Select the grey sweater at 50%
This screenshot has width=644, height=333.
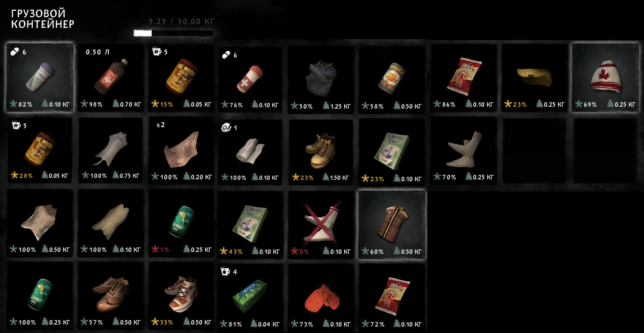[x=321, y=80]
